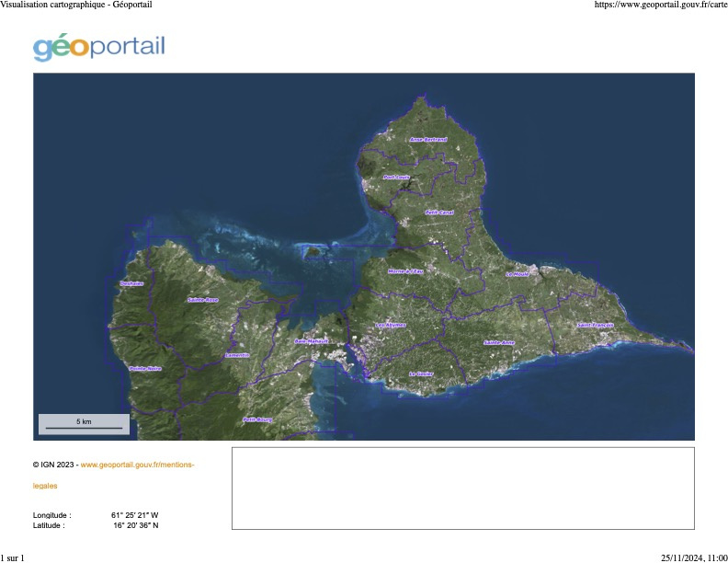The image size is (728, 563).
Task: Click the Géoportail logo
Action: coord(99,47)
